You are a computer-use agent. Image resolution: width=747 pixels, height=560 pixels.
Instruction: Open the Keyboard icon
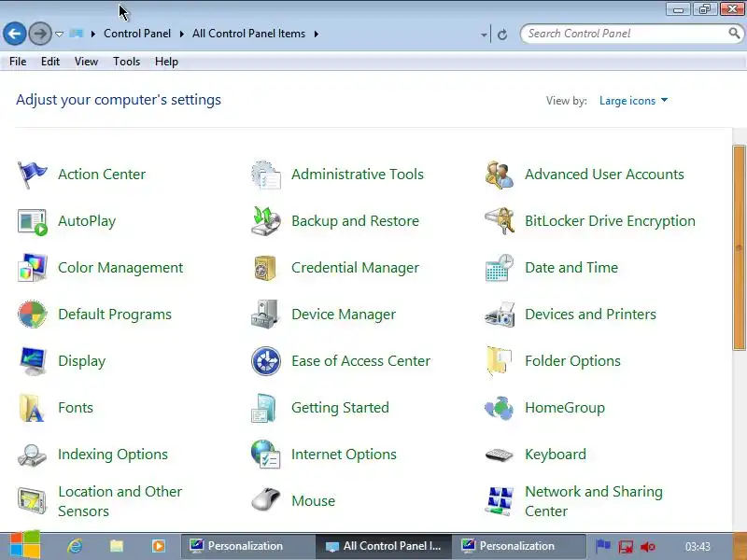500,455
